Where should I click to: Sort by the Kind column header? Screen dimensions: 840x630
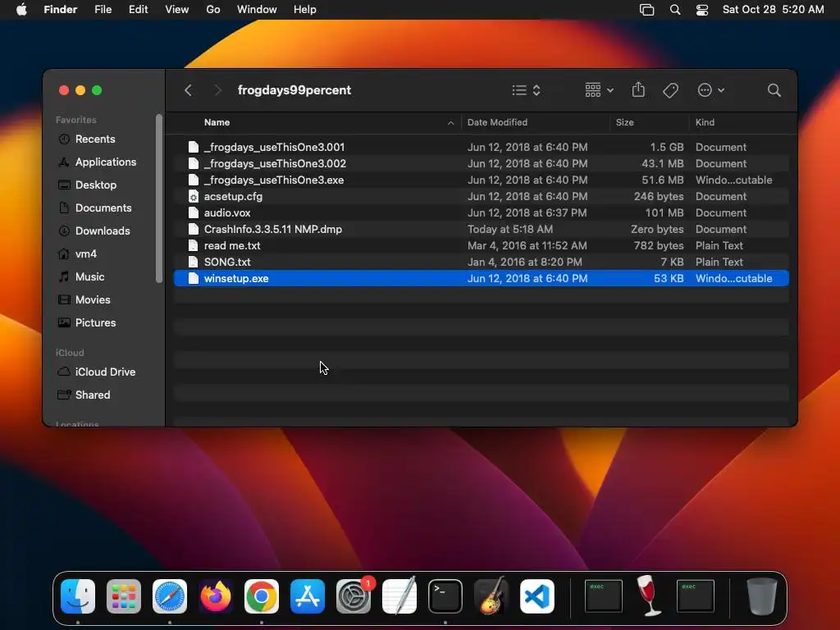(705, 122)
